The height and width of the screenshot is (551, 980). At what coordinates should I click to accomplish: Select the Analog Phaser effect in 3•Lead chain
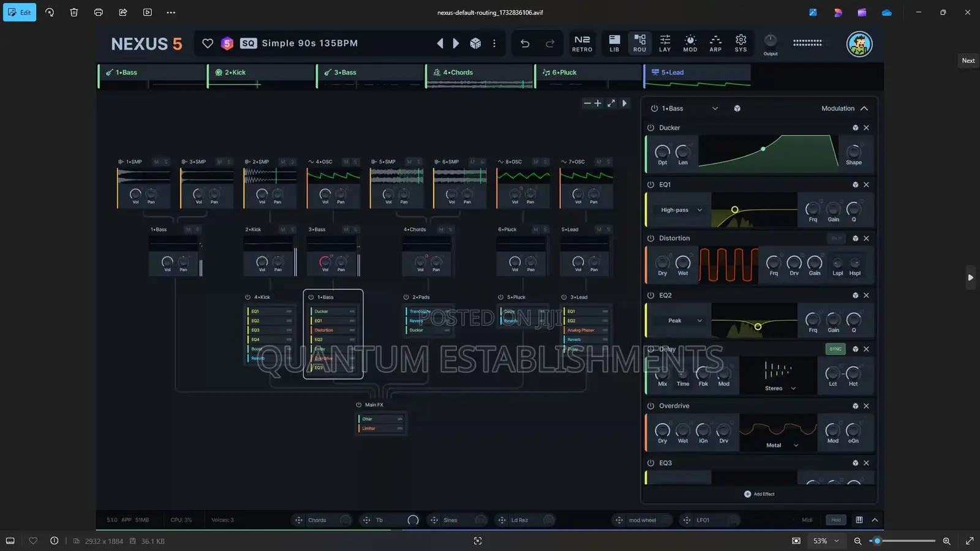pos(586,330)
